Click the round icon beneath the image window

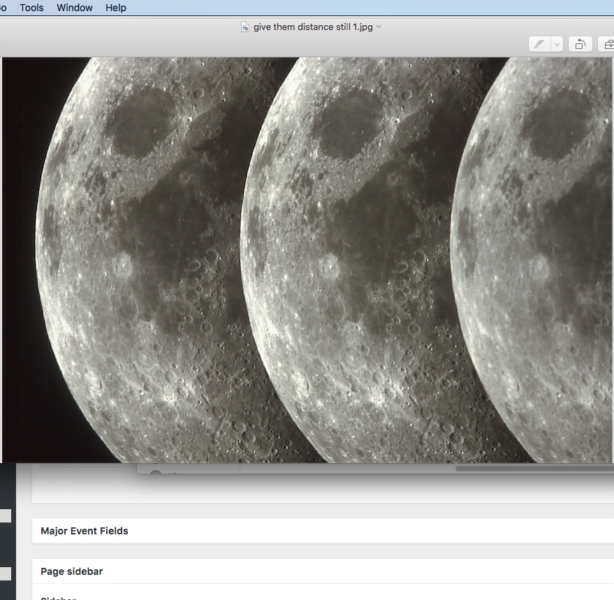[155, 472]
